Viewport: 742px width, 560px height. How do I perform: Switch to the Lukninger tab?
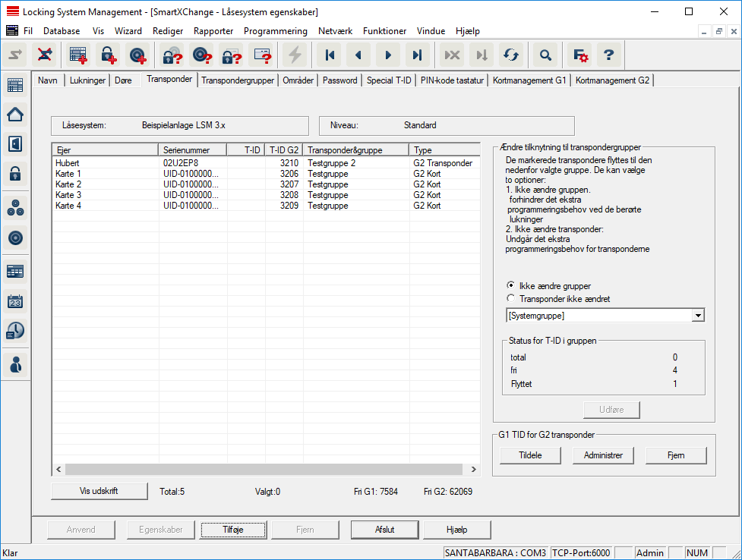click(x=87, y=80)
